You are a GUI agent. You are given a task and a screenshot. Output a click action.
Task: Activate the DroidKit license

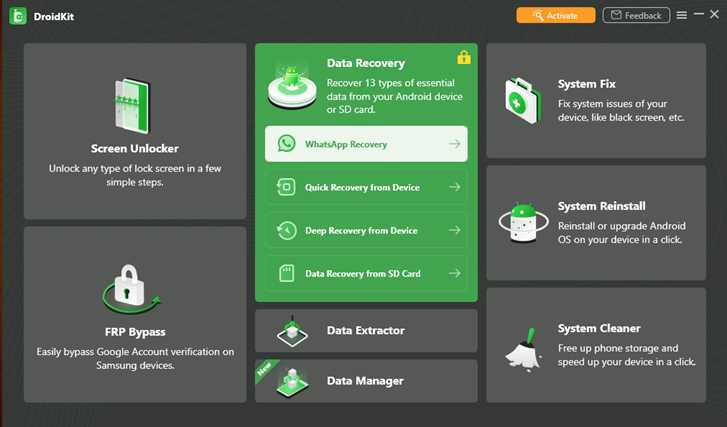click(x=556, y=15)
